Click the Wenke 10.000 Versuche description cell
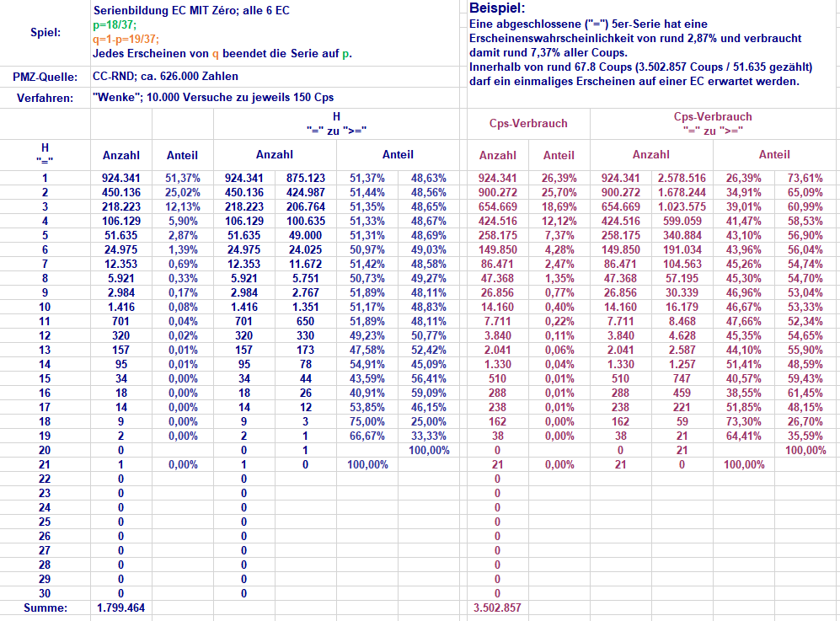This screenshot has height=621, width=840. point(213,98)
